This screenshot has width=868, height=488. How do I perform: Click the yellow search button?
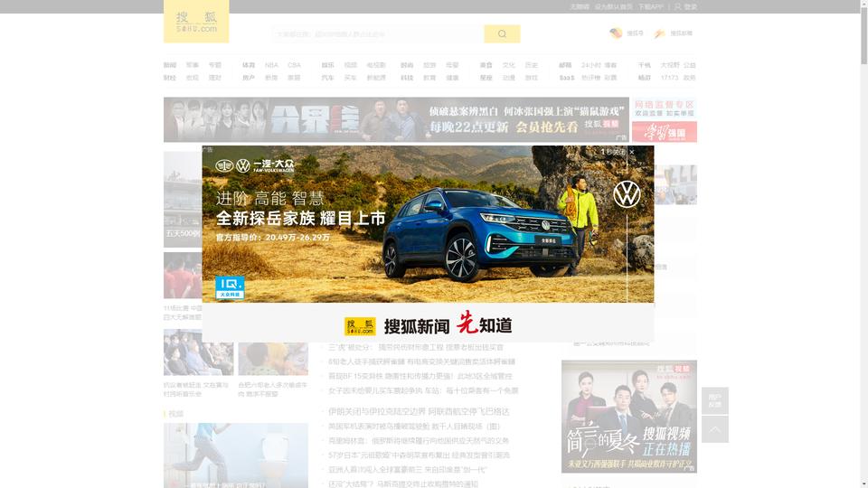tap(502, 33)
